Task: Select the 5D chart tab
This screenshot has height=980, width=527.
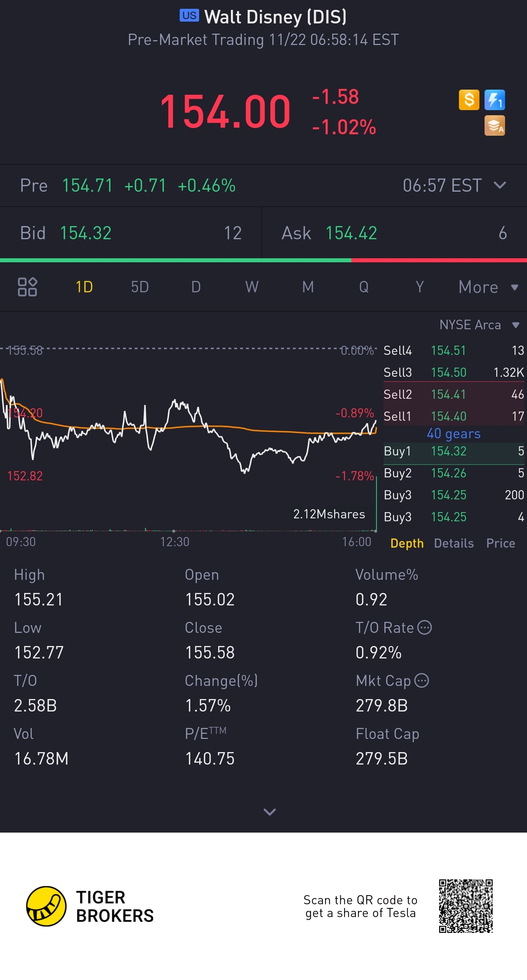Action: tap(140, 287)
